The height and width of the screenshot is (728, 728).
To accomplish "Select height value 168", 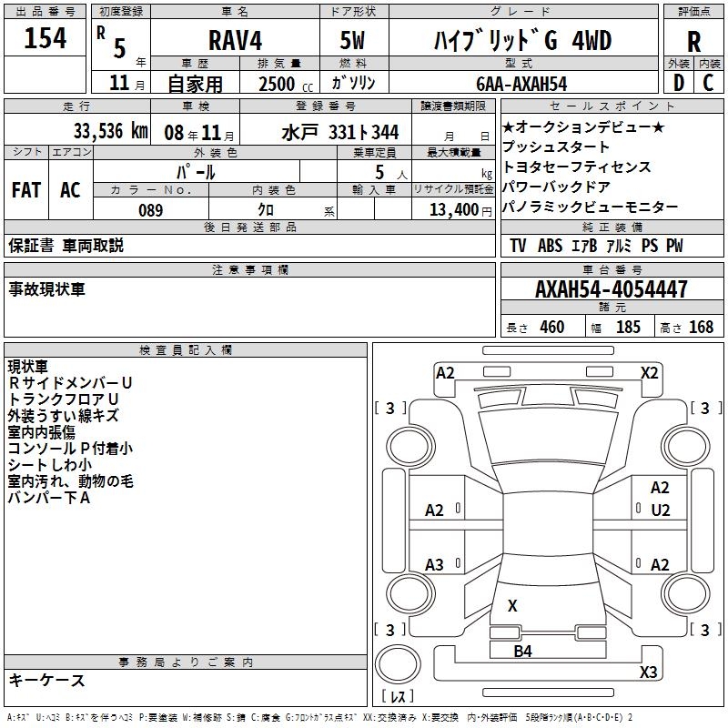I will pos(701,328).
